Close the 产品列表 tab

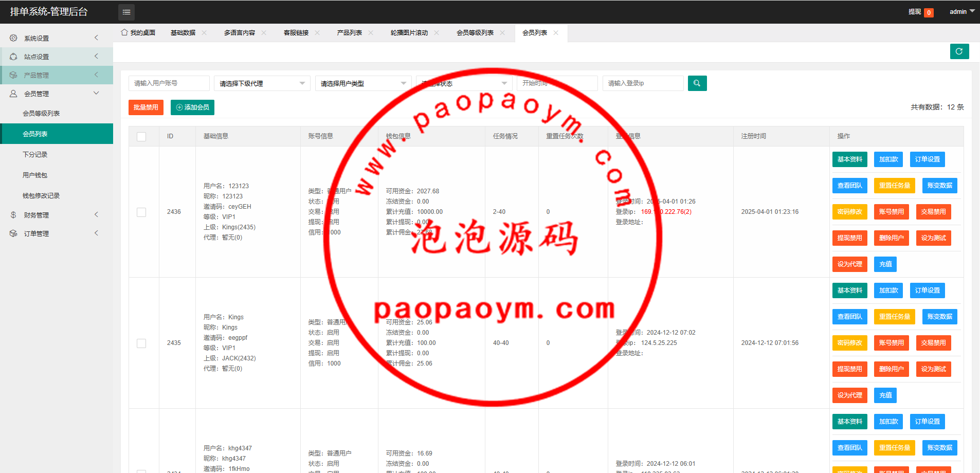[371, 32]
